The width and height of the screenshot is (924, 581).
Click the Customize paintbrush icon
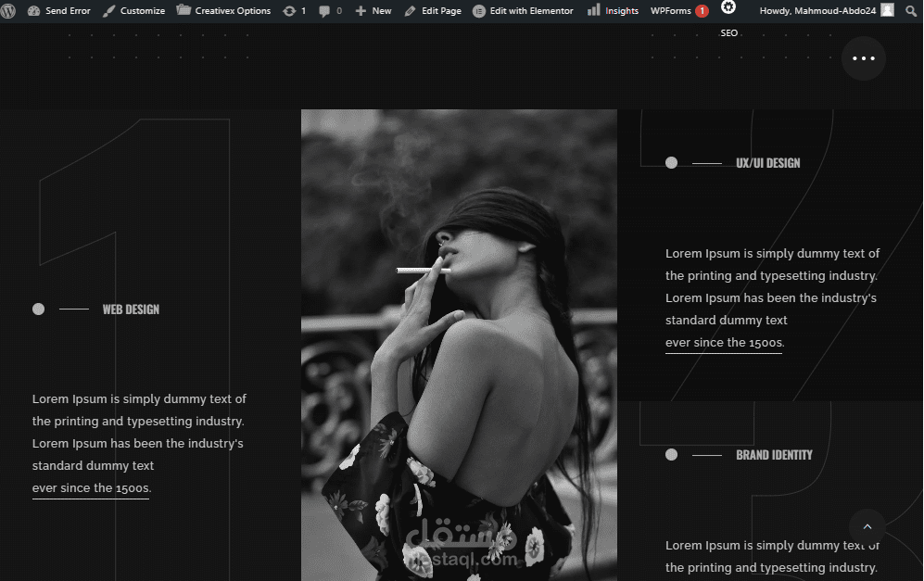pyautogui.click(x=108, y=10)
